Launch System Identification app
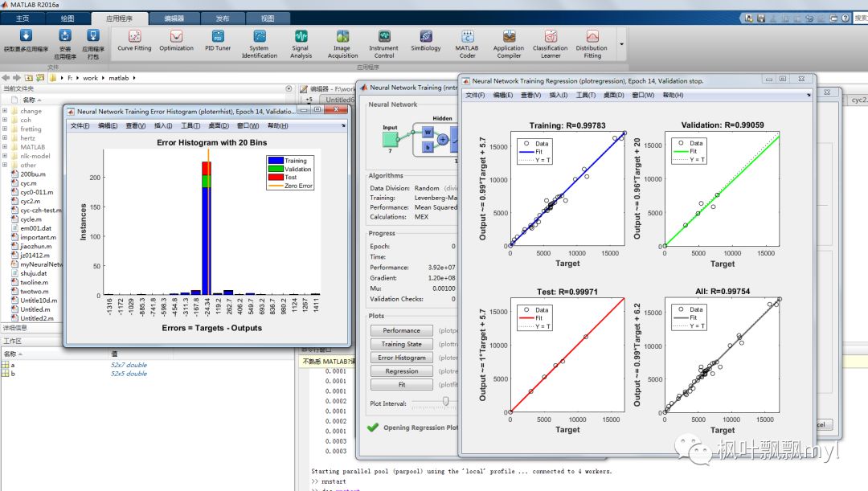The height and width of the screenshot is (491, 868). pyautogui.click(x=259, y=44)
